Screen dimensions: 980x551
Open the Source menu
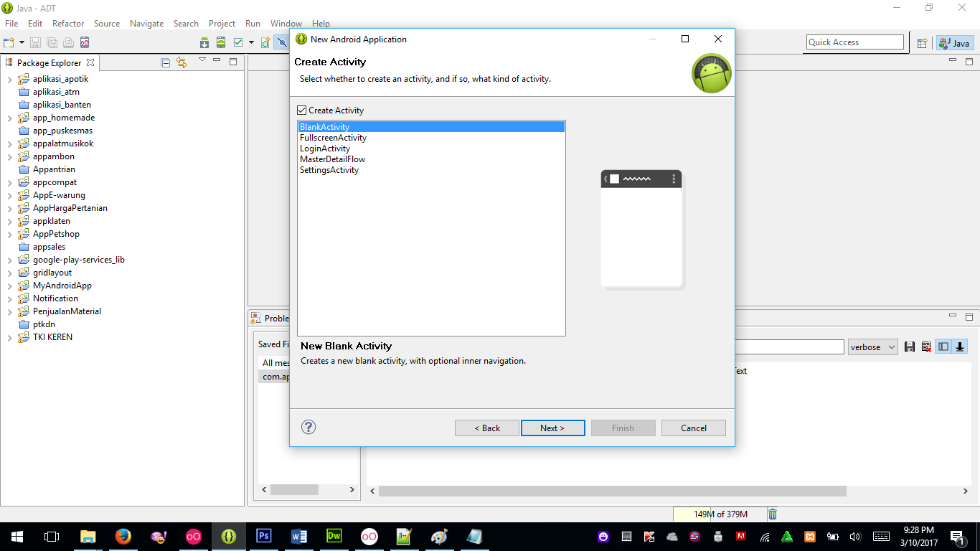pyautogui.click(x=107, y=24)
